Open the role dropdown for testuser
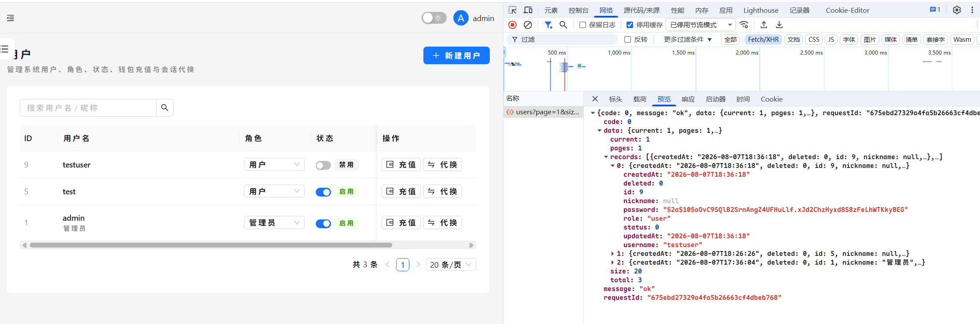The image size is (980, 324). click(x=274, y=164)
